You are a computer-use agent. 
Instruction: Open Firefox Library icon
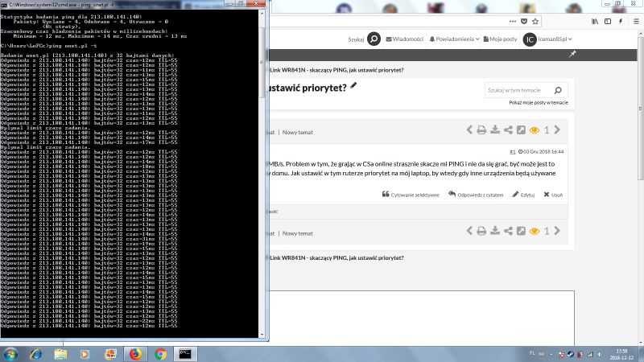[595, 22]
